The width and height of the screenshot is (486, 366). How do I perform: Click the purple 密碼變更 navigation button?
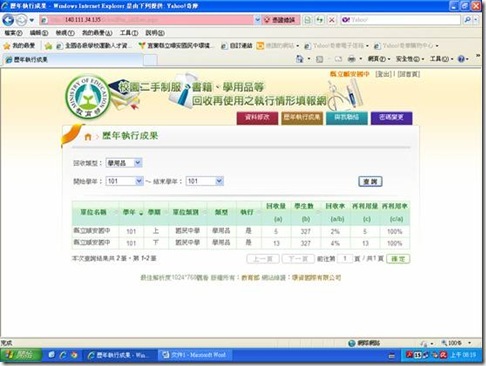[x=391, y=118]
